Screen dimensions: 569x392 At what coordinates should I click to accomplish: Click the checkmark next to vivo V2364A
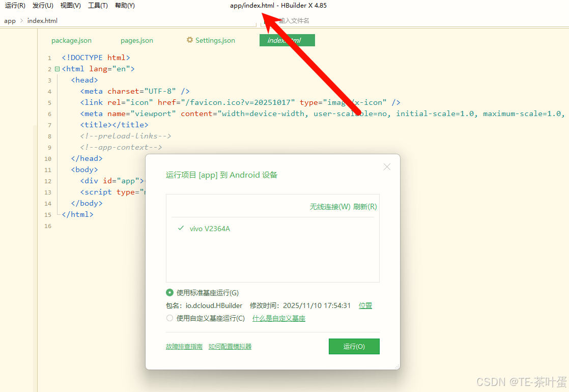pos(181,228)
